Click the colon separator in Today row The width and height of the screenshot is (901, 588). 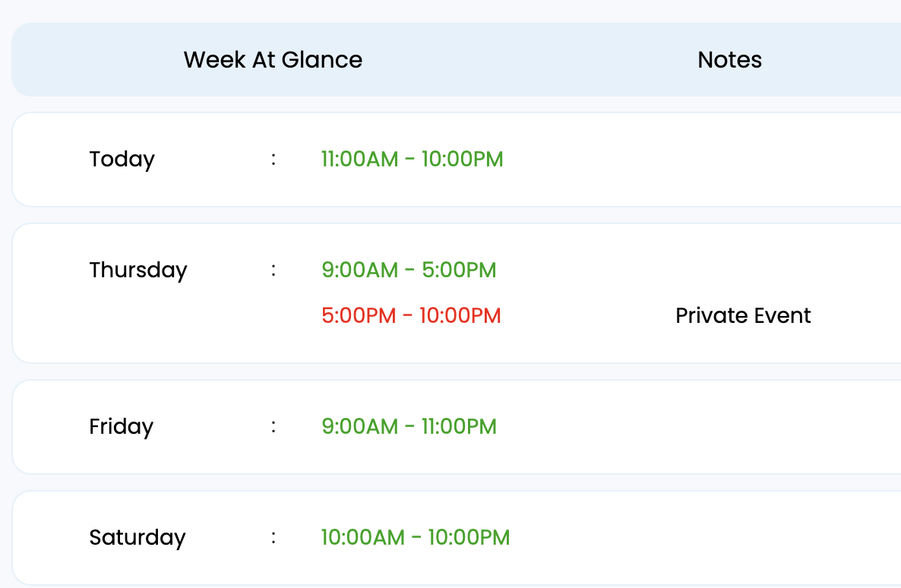click(x=273, y=159)
